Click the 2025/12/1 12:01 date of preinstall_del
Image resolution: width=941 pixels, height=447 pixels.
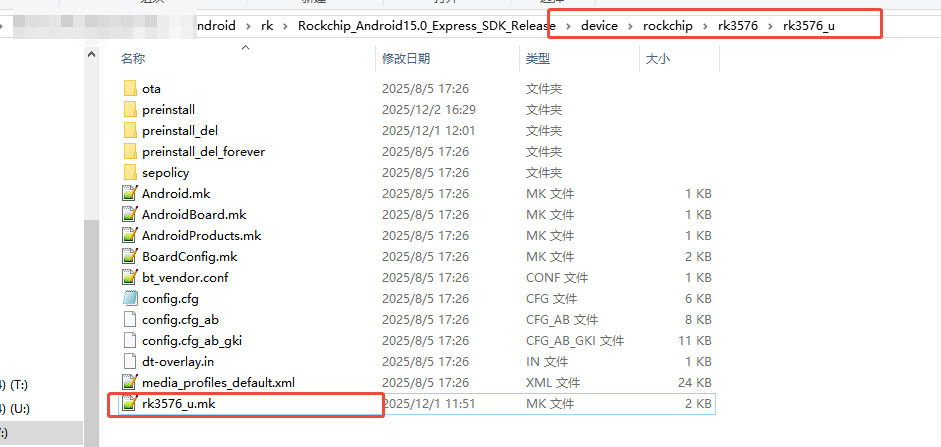[x=428, y=131]
